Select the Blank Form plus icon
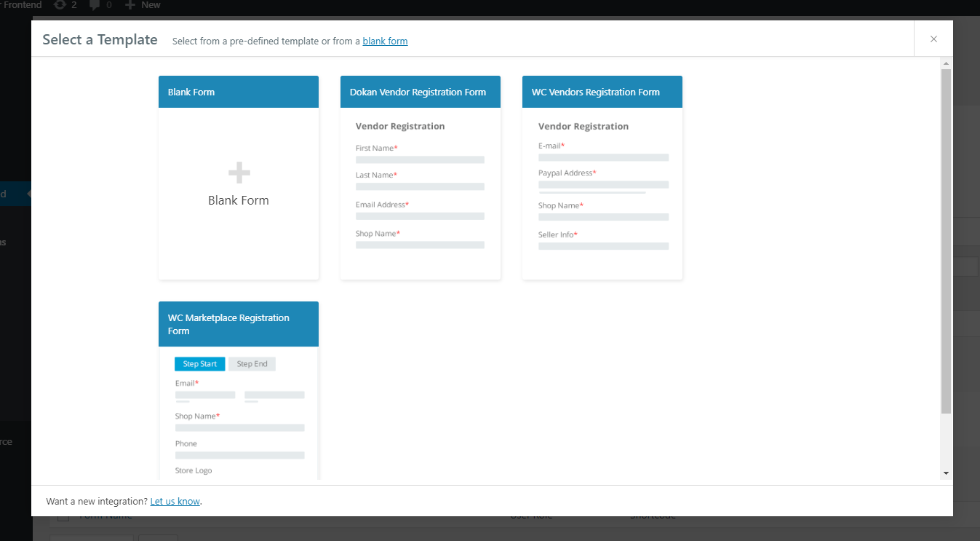Screen dimensions: 980x541 pos(239,173)
